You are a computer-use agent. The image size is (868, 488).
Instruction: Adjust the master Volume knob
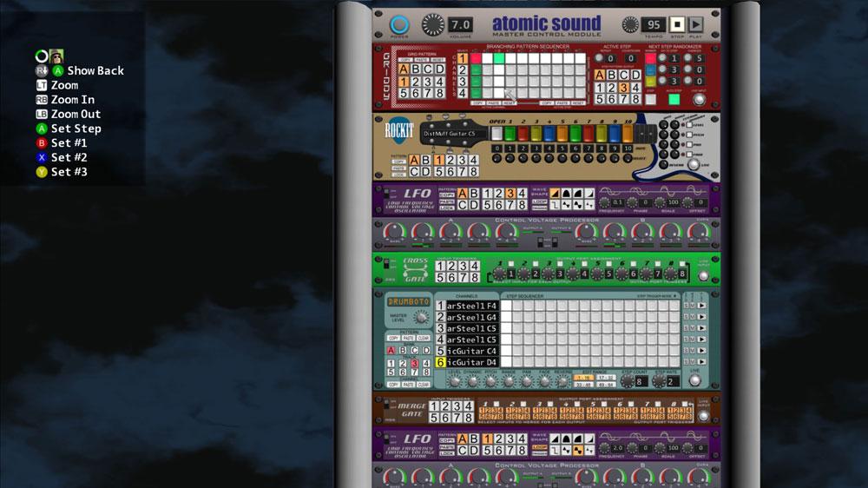pyautogui.click(x=433, y=25)
